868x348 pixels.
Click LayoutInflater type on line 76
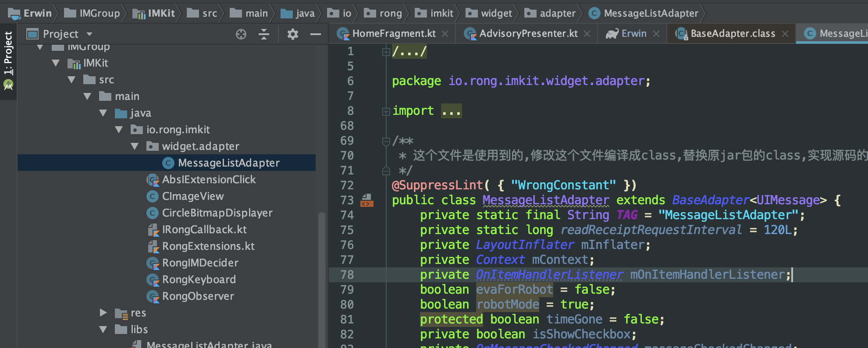(x=525, y=245)
